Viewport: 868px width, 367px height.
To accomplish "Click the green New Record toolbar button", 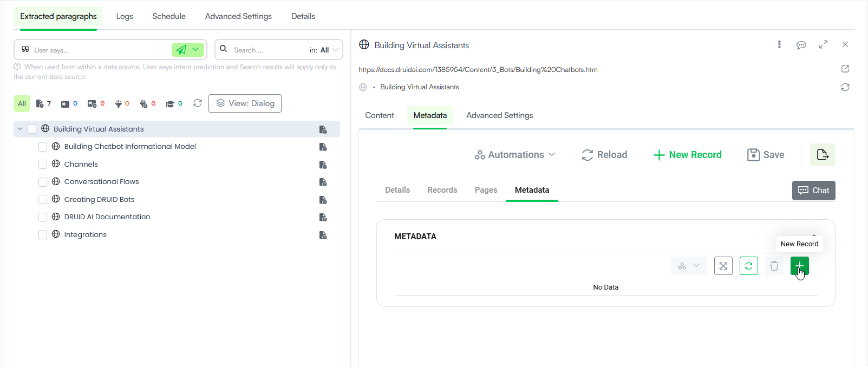I will (x=688, y=155).
